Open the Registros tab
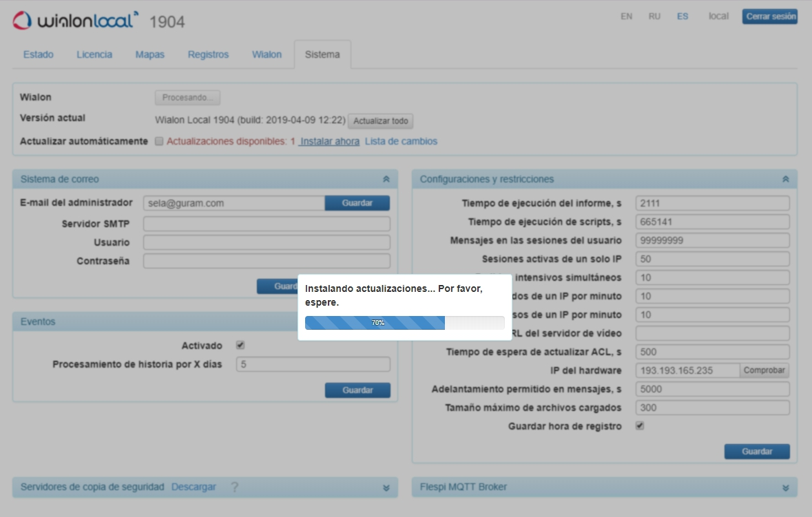Viewport: 812px width, 517px height. click(x=209, y=54)
